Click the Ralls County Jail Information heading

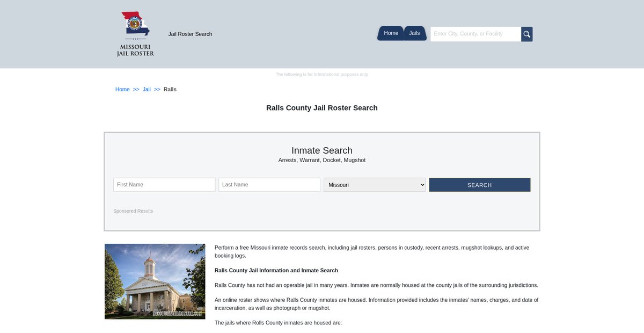pyautogui.click(x=276, y=270)
